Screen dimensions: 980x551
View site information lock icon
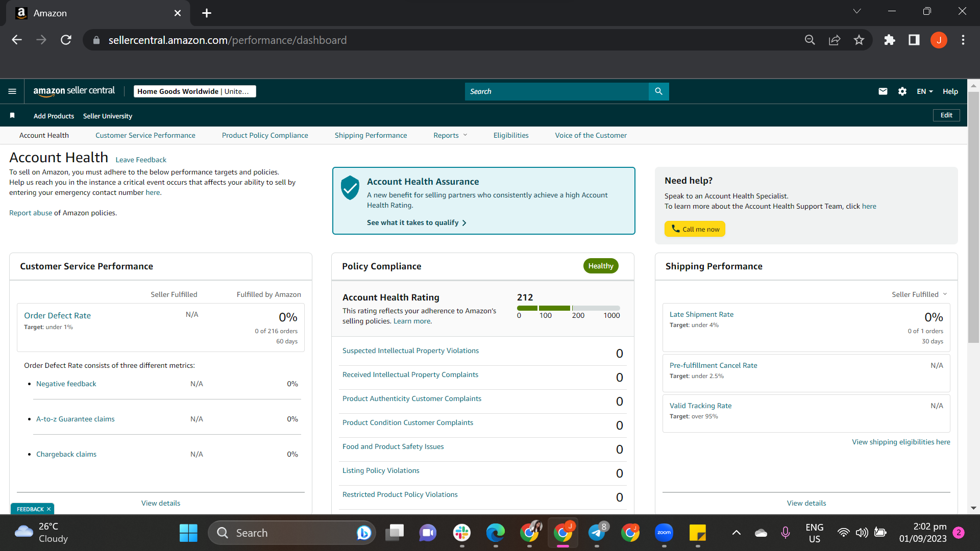[x=96, y=40]
